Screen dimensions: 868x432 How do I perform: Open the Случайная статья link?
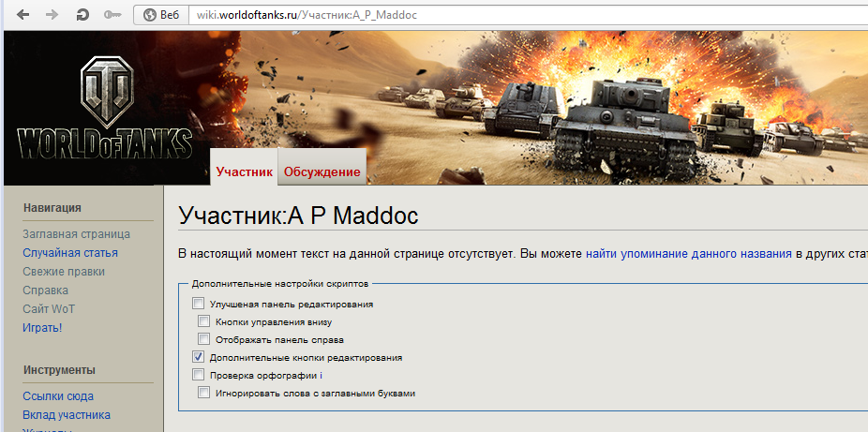[x=70, y=253]
